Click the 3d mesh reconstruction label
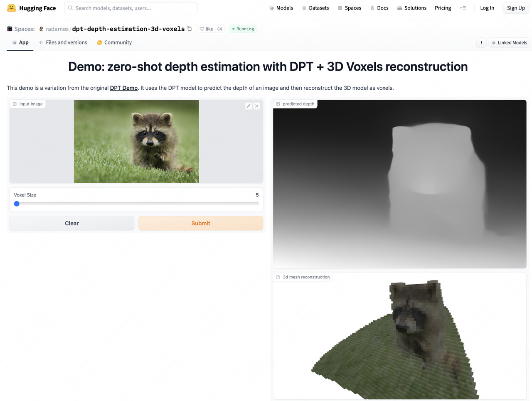Image resolution: width=532 pixels, height=401 pixels. click(x=303, y=277)
